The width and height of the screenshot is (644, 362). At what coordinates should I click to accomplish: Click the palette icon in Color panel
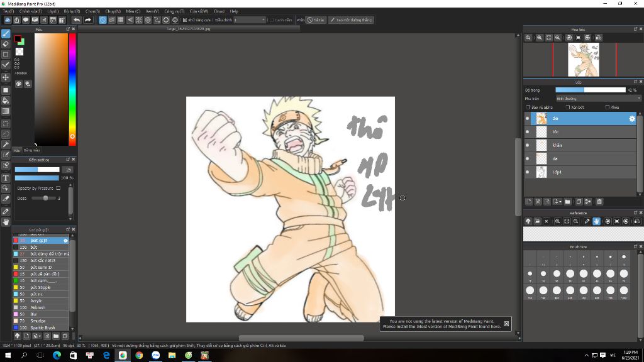(19, 84)
